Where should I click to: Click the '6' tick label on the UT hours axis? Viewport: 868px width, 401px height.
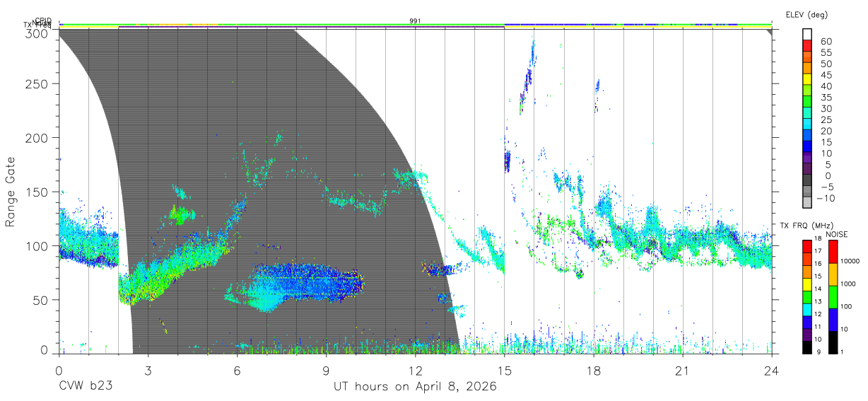[237, 371]
